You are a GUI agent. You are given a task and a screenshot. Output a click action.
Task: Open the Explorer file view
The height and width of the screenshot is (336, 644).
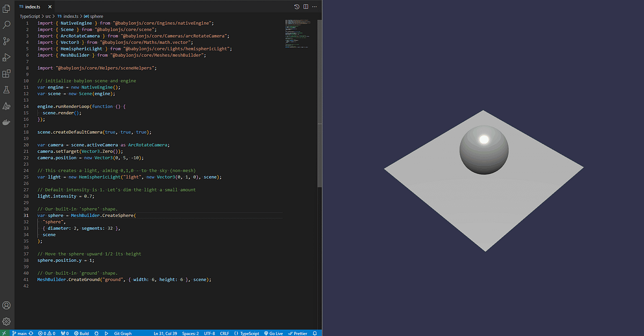[6, 8]
